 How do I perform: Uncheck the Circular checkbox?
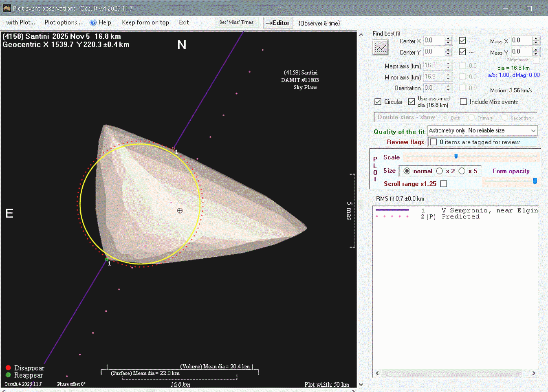[378, 102]
